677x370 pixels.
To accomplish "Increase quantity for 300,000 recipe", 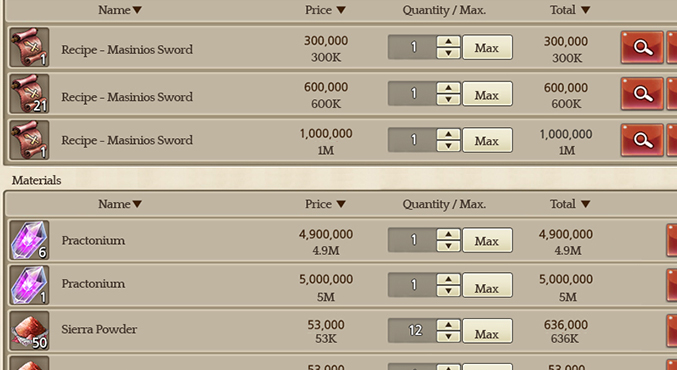I will click(448, 41).
